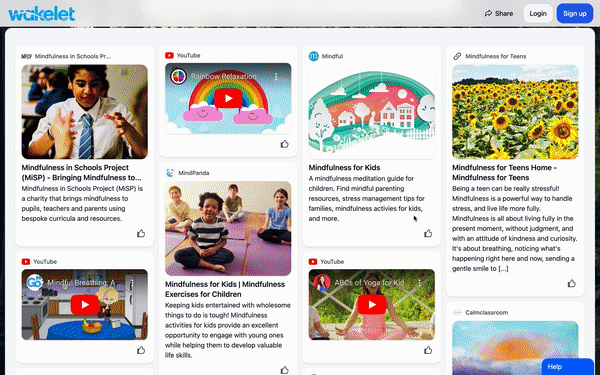Like the Mindful Breathing video card
600x375 pixels.
pyautogui.click(x=141, y=350)
